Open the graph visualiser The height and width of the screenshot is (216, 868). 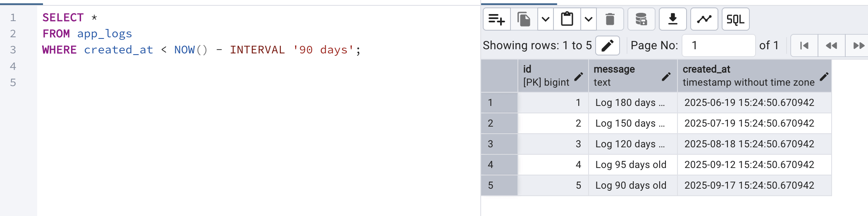pos(704,19)
